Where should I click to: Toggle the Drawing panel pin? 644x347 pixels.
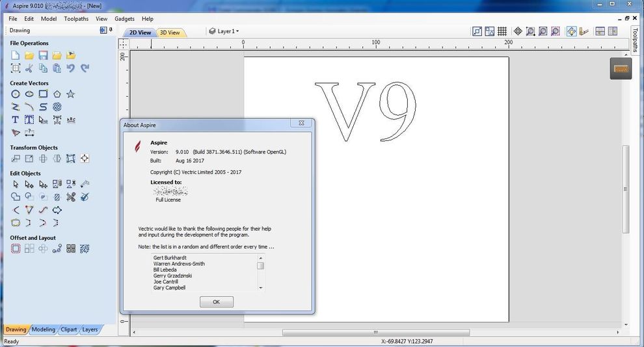111,30
